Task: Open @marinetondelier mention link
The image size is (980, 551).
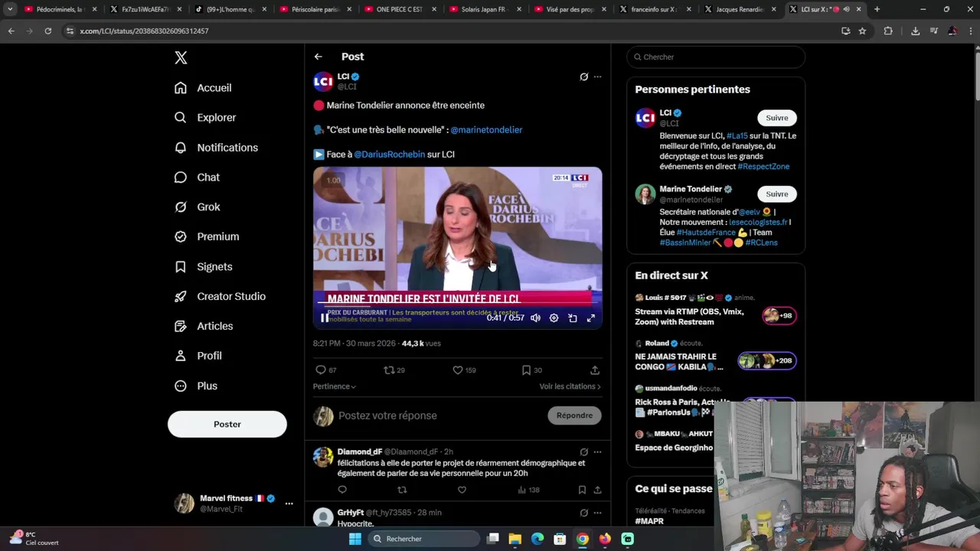Action: coord(486,130)
